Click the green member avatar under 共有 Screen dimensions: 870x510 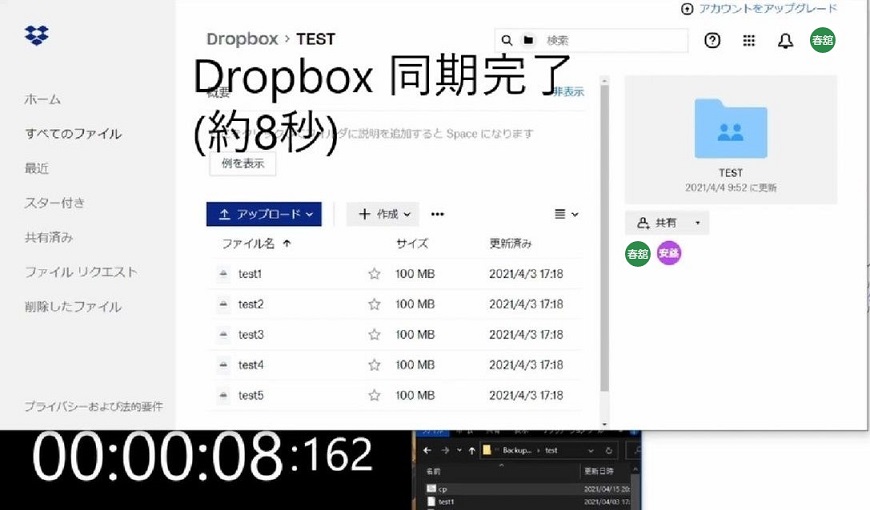point(638,254)
